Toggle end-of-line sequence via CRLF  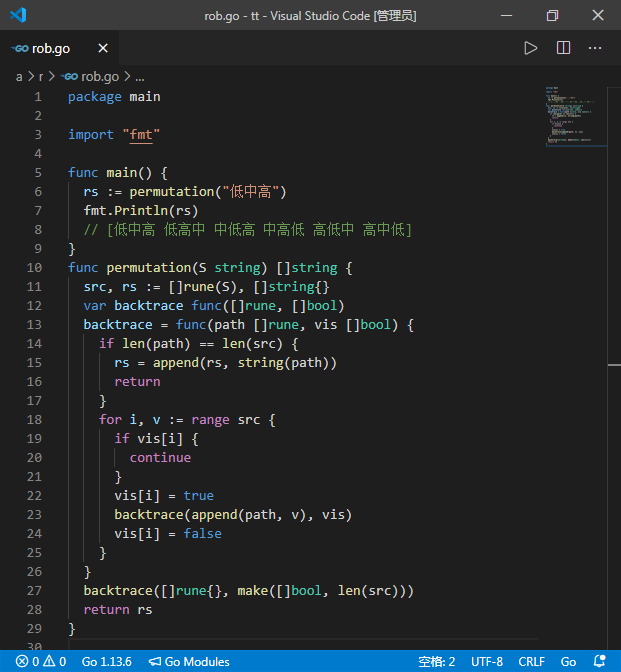pos(531,661)
